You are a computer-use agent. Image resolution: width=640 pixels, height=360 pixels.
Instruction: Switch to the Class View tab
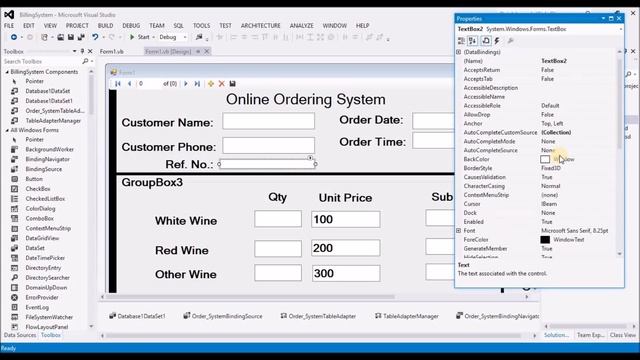tap(622, 335)
